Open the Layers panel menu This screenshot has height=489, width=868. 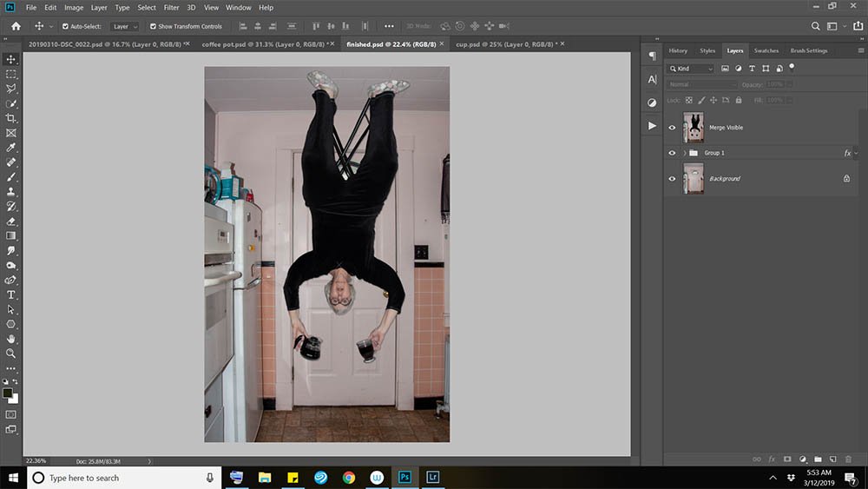click(x=861, y=50)
